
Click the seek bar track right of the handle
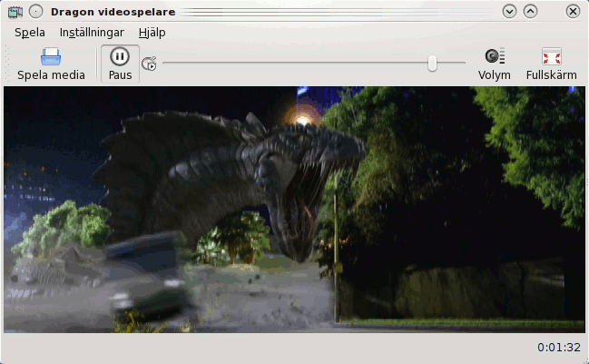(x=450, y=63)
